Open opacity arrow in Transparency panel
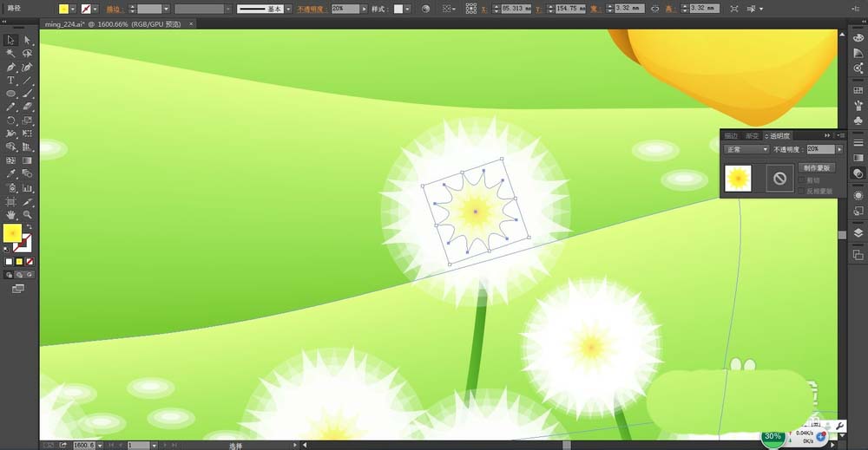 click(x=839, y=149)
